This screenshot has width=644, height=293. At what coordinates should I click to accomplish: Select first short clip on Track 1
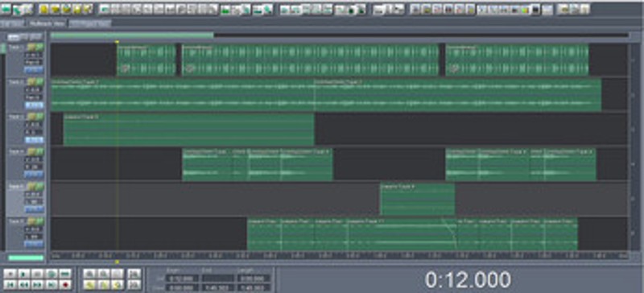pos(147,60)
